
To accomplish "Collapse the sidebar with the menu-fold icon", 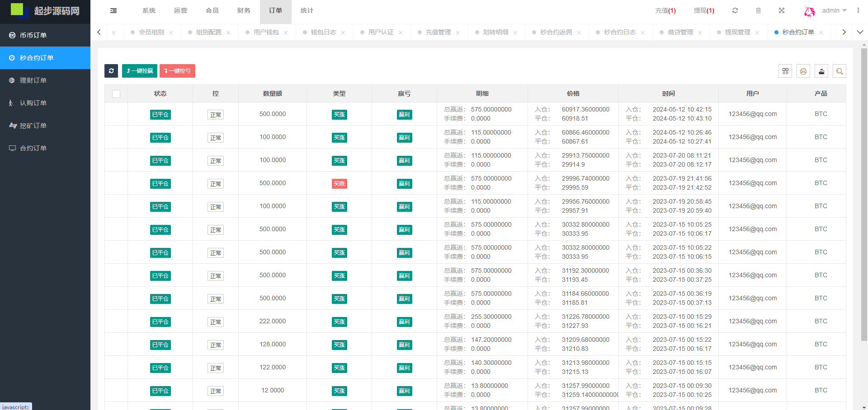I will tap(113, 11).
